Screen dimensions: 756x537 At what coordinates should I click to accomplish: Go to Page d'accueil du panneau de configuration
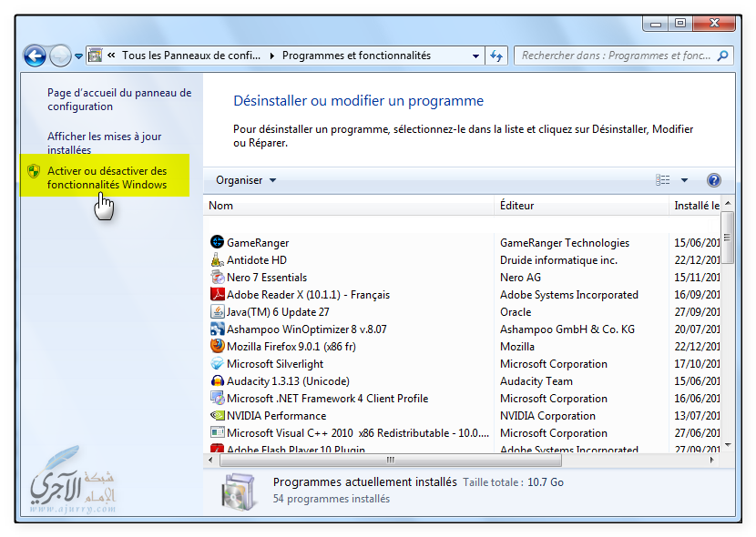pos(118,99)
